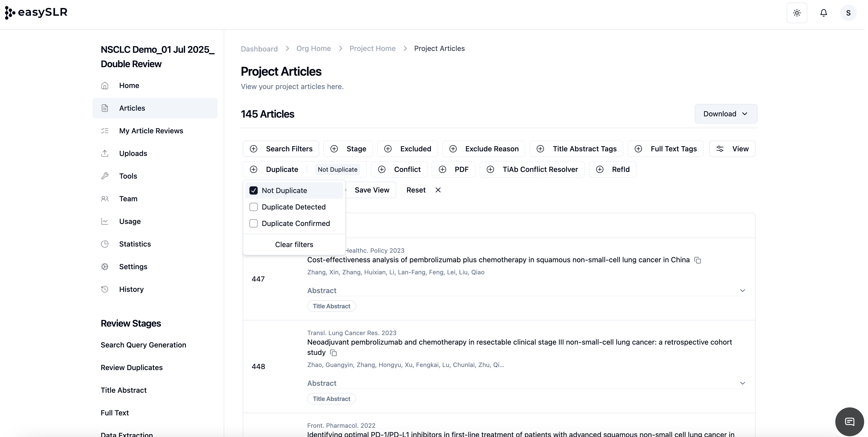This screenshot has width=868, height=437.
Task: Click the X icon next to Reset
Action: click(x=438, y=190)
